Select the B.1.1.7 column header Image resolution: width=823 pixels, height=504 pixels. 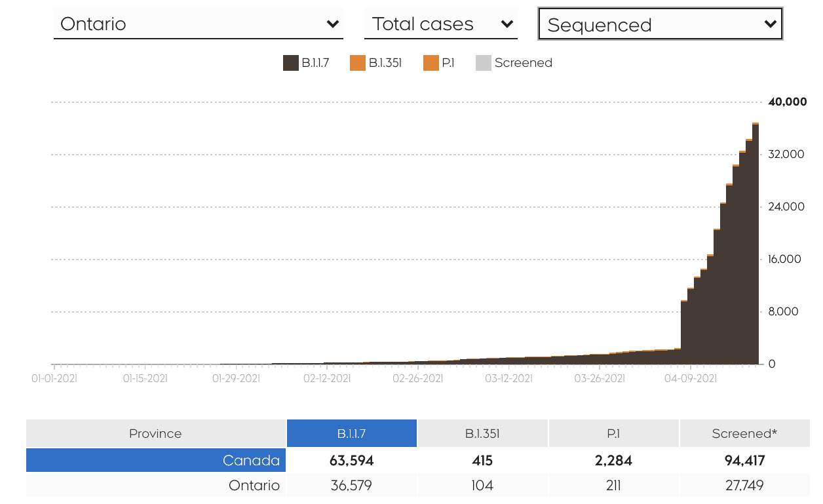coord(352,433)
